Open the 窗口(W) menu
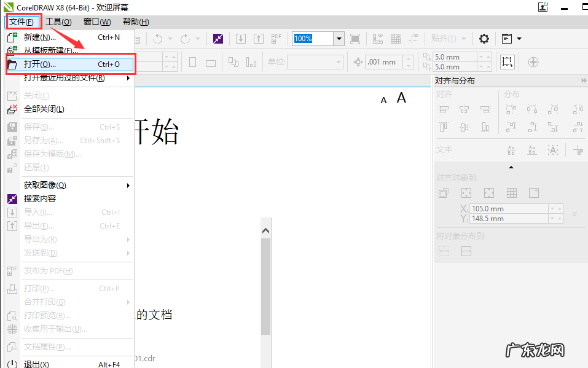This screenshot has width=588, height=368. click(x=96, y=22)
